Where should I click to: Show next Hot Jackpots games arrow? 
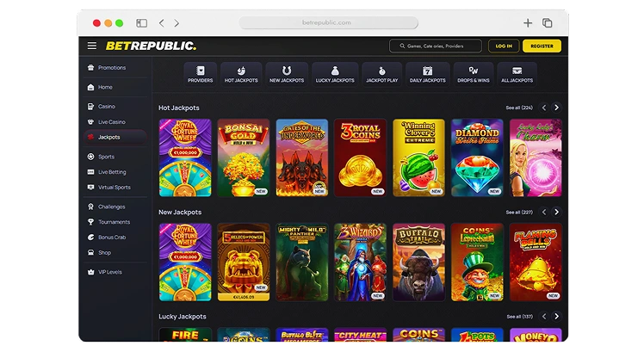pyautogui.click(x=556, y=108)
